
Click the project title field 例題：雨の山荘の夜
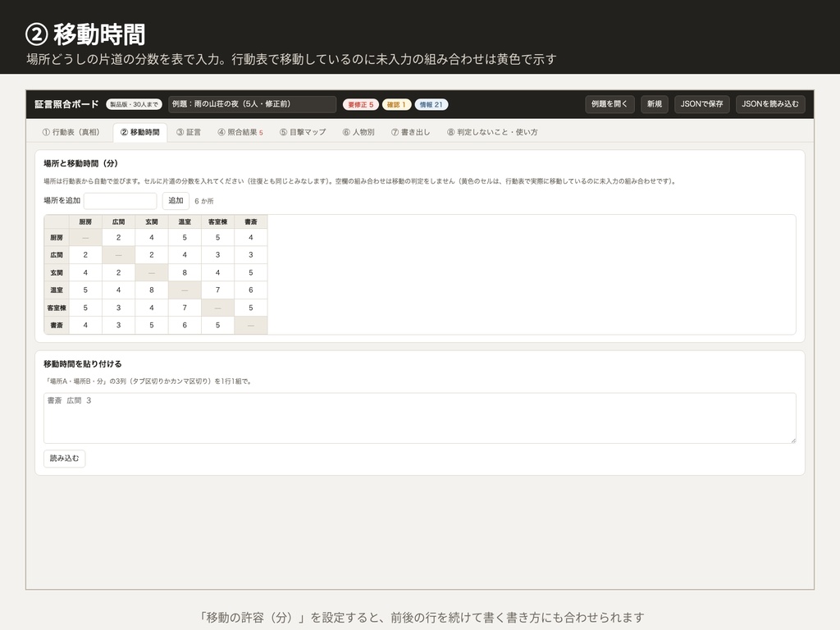tap(252, 104)
